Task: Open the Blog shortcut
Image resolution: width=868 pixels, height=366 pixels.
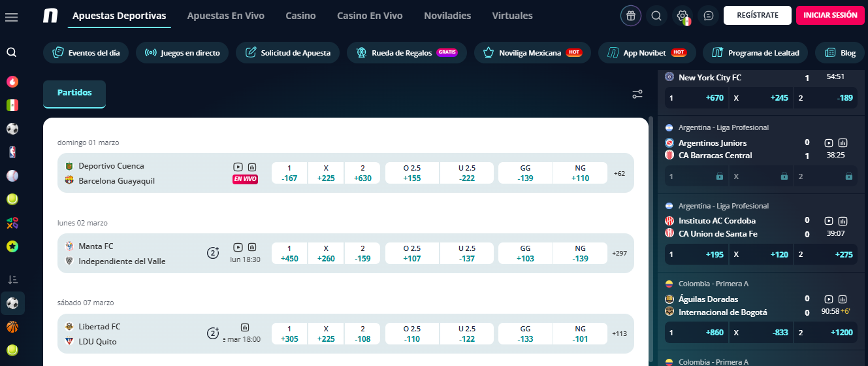Action: click(840, 53)
